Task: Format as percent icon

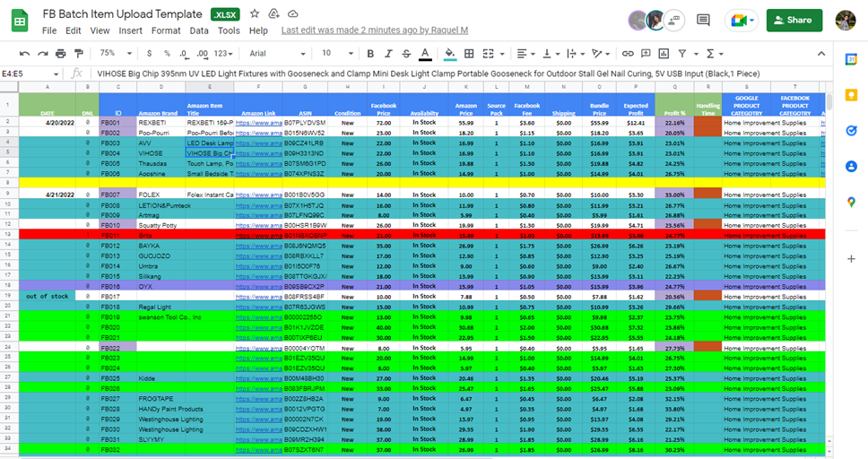Action: [x=167, y=54]
